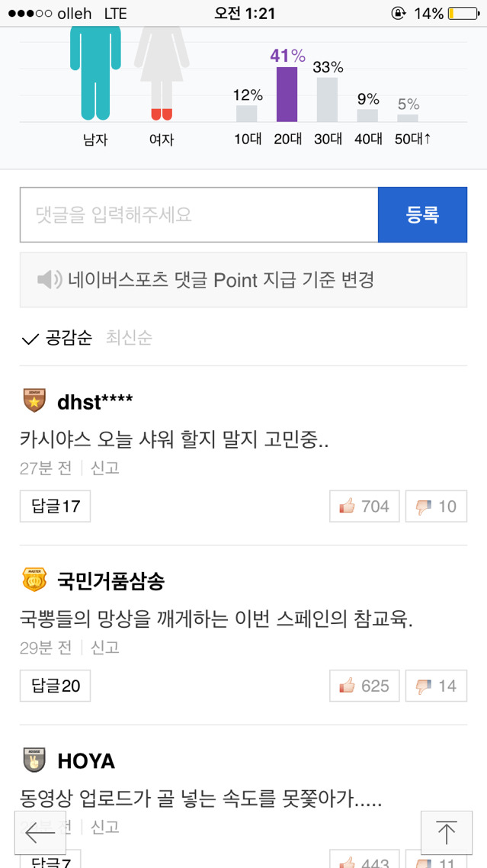Viewport: 487px width, 868px height.
Task: Upvote 국민거품삼송's comment about Spain
Action: point(364,686)
